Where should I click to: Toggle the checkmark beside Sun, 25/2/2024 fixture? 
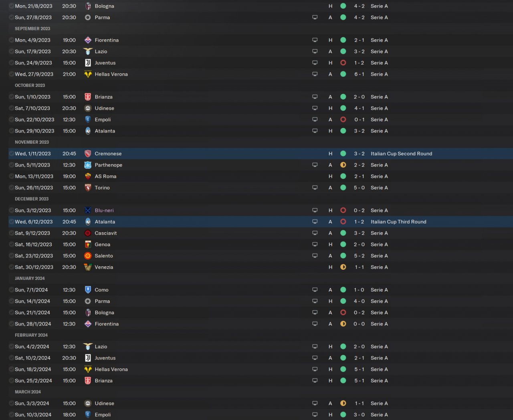click(12, 381)
